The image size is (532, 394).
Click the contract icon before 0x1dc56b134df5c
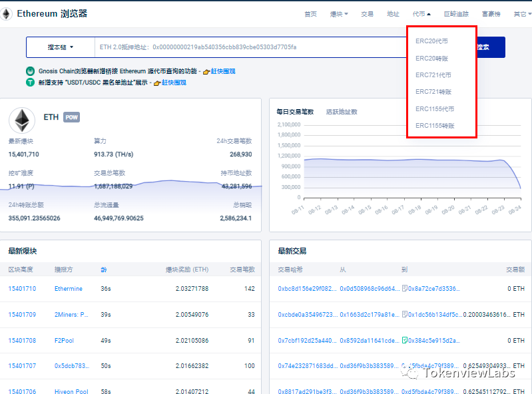404,314
